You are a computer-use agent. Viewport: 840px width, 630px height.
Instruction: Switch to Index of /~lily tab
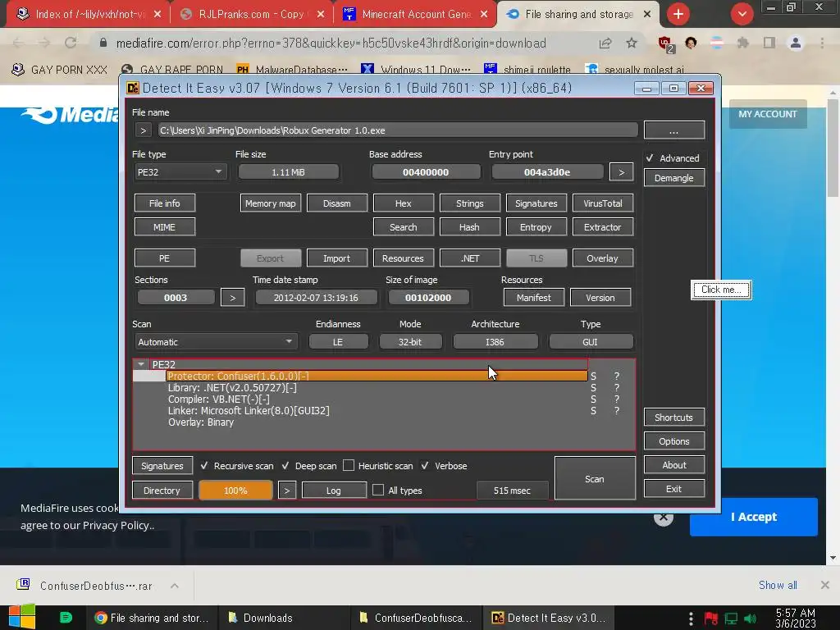click(89, 15)
